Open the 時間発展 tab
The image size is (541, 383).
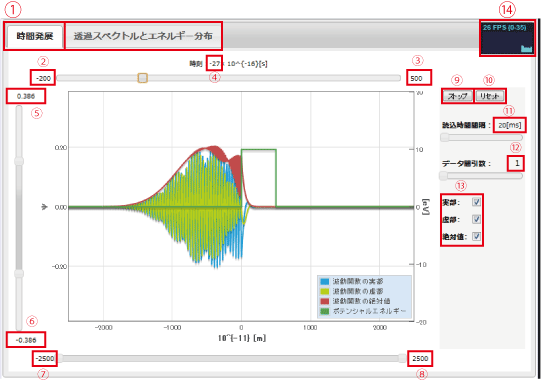[35, 36]
